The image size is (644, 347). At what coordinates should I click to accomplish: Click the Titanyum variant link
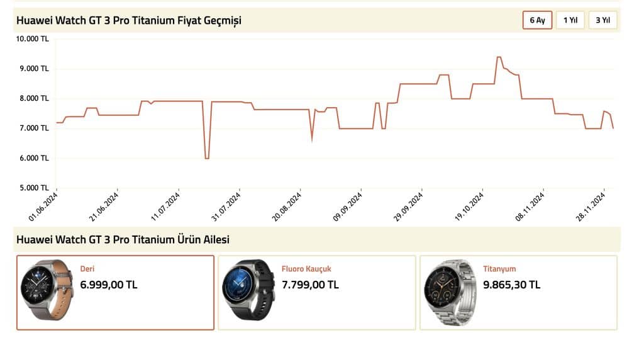tap(499, 269)
